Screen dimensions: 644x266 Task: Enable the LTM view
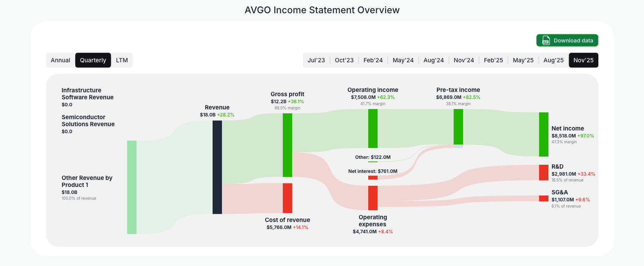coord(122,60)
